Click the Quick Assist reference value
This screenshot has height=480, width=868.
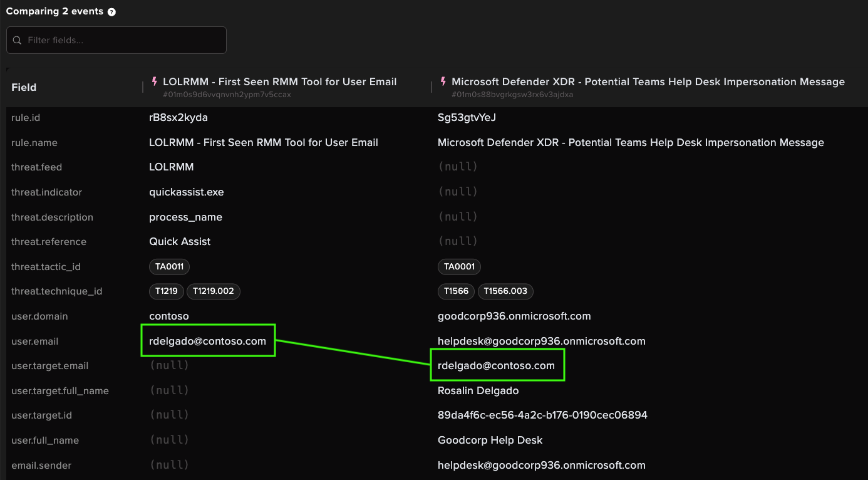[x=180, y=242]
